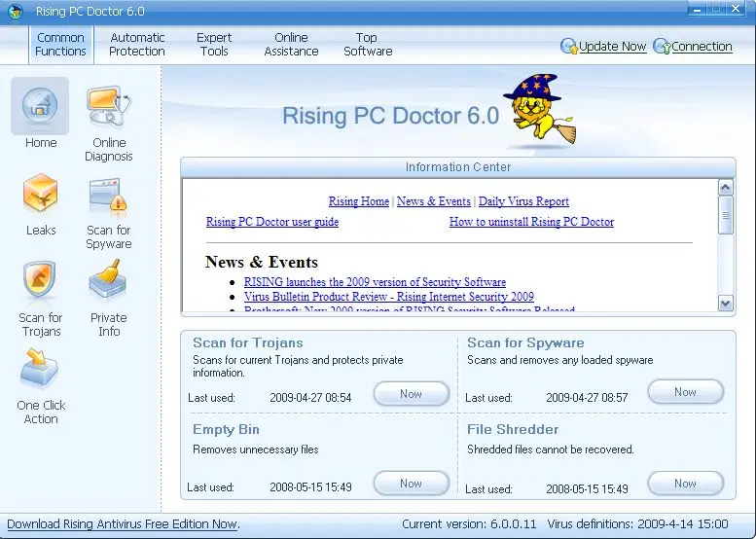This screenshot has width=756, height=539.
Task: Close the Rising PC Doctor window
Action: coord(736,9)
